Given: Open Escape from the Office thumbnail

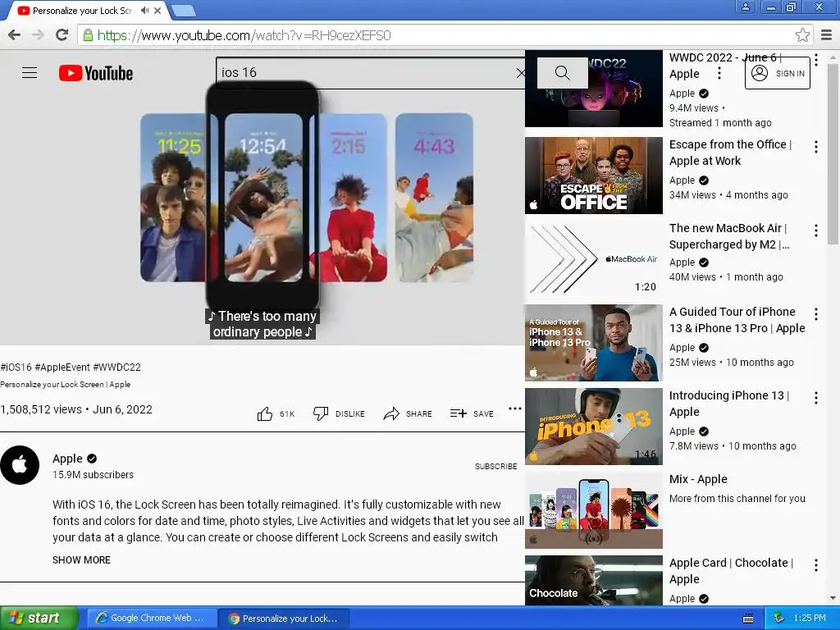Looking at the screenshot, I should point(594,176).
